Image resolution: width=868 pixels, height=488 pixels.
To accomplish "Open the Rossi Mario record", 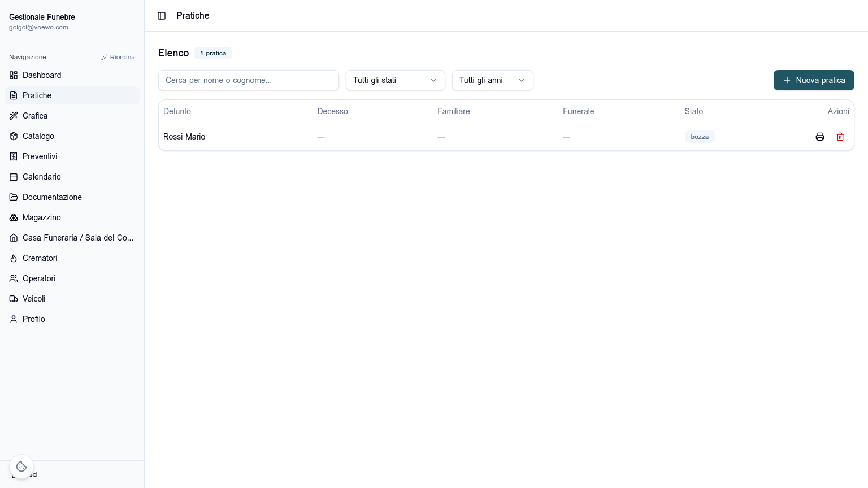I will click(x=184, y=137).
